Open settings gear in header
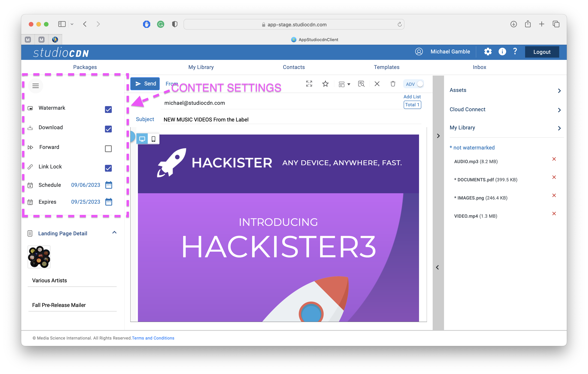The image size is (588, 374). 488,52
